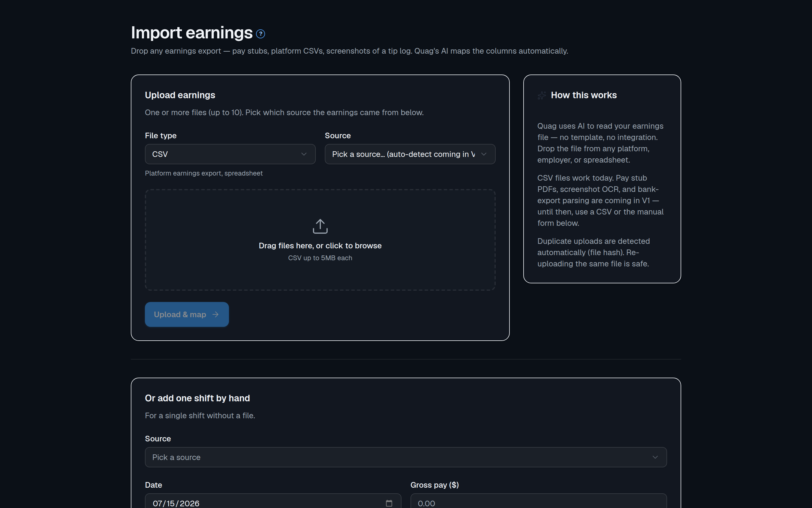Viewport: 812px width, 508px height.
Task: Click the Upload & map button
Action: pyautogui.click(x=187, y=314)
